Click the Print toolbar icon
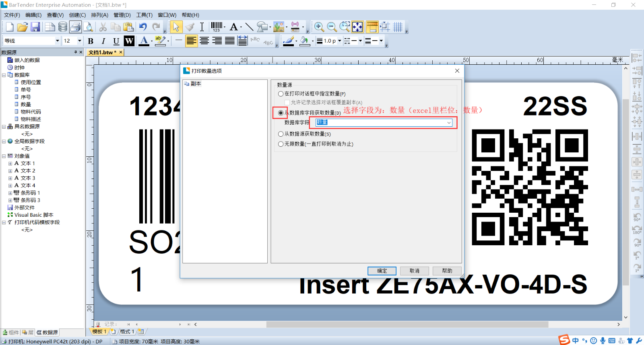Viewport: 644px width, 345px height. pyautogui.click(x=75, y=27)
